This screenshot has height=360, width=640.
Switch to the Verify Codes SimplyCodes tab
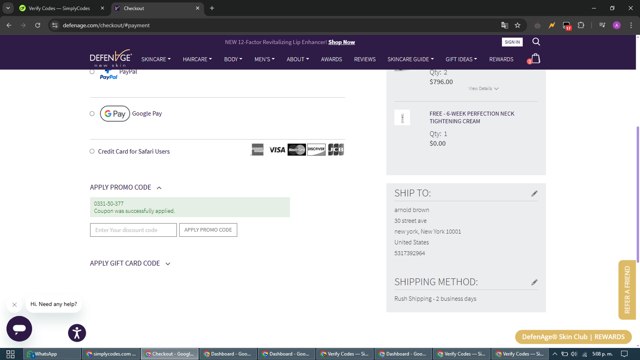[x=59, y=8]
